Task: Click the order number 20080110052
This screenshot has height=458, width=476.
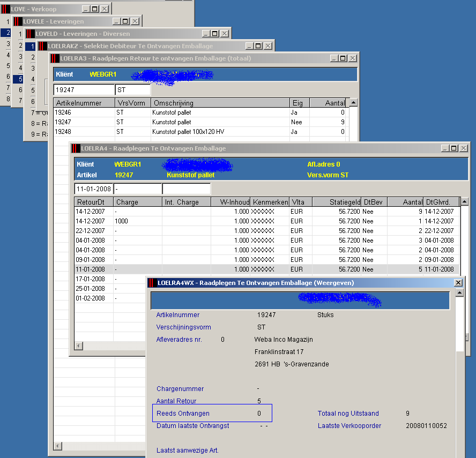Action: (427, 426)
